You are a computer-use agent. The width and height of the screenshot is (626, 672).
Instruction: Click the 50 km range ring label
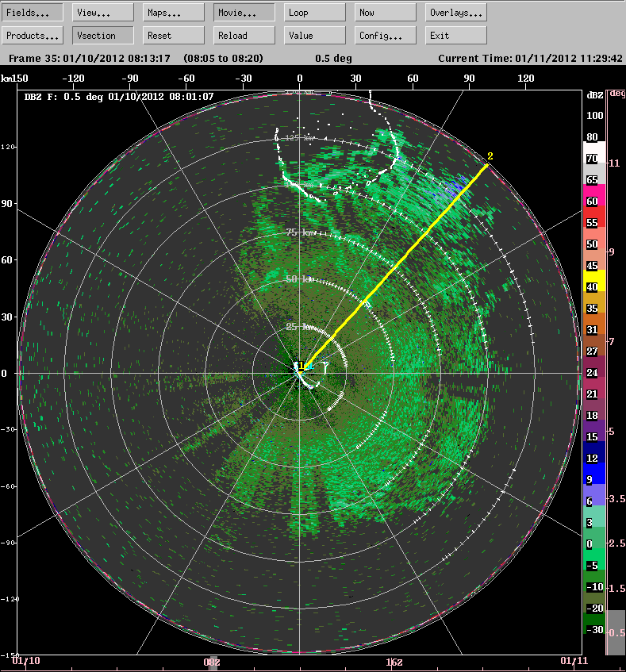point(298,279)
